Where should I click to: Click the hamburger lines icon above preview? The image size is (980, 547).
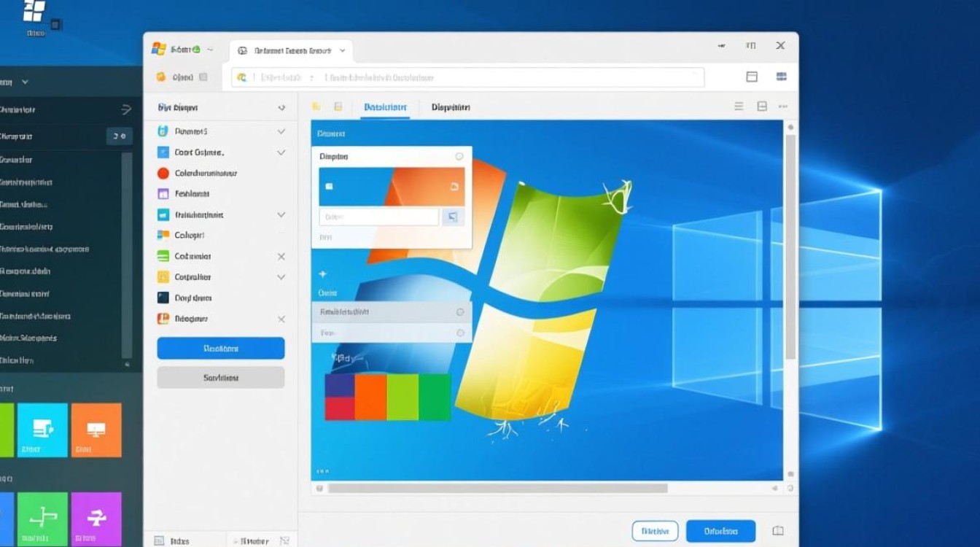tap(739, 106)
